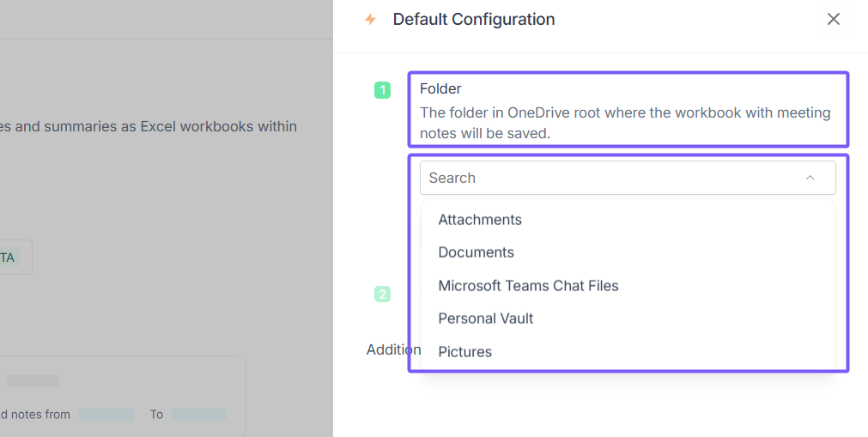Close the Default Configuration panel
Screen dimensions: 868x437
[x=833, y=19]
